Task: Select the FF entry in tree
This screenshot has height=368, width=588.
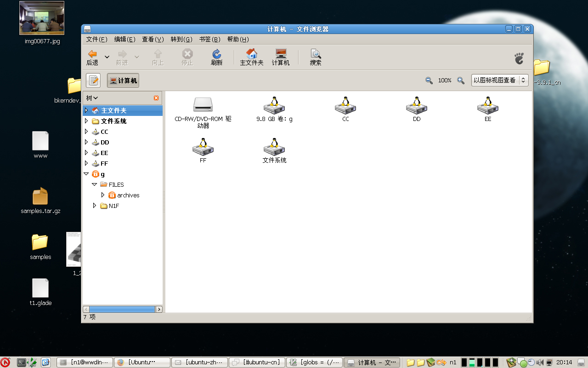Action: [x=104, y=163]
